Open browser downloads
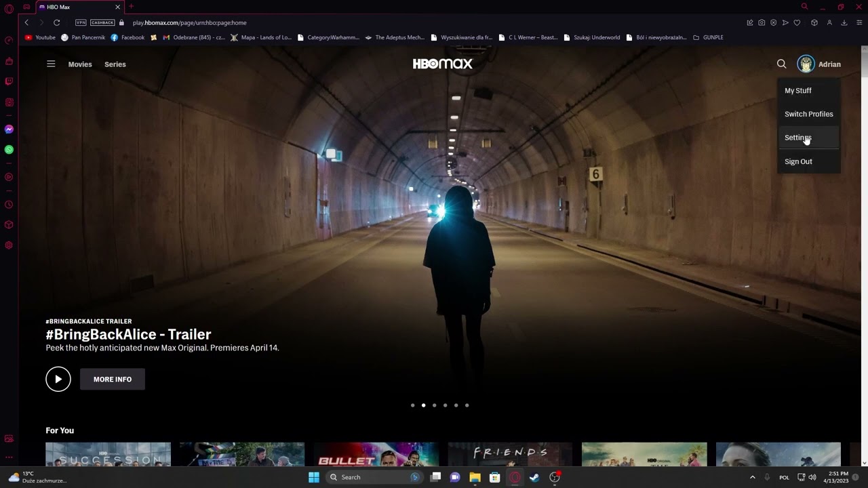868x488 pixels. coord(844,22)
